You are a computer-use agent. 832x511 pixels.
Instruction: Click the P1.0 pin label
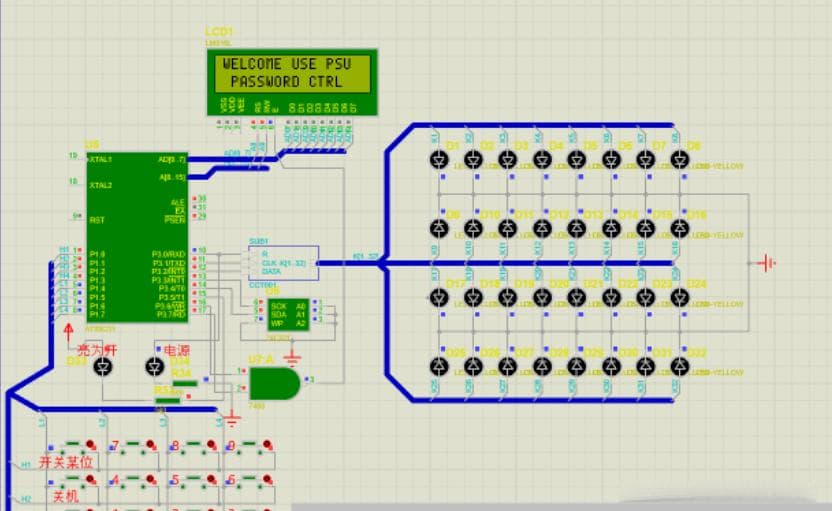click(97, 255)
